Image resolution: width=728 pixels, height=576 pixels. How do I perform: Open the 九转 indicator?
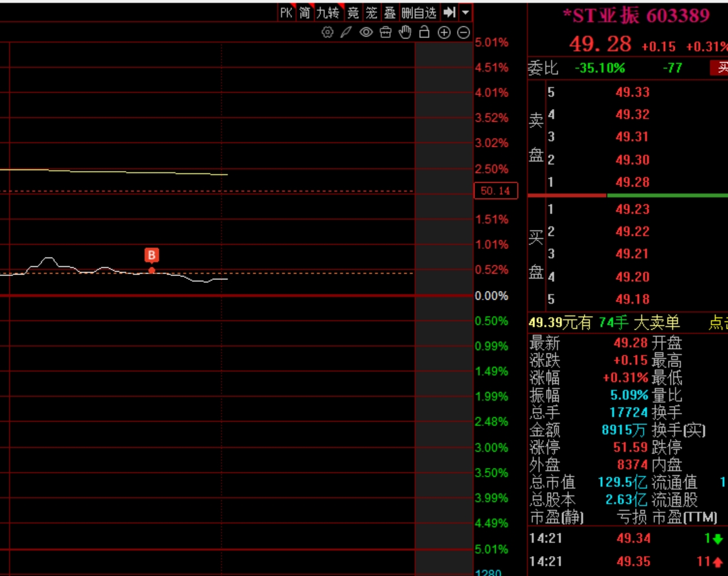(328, 12)
